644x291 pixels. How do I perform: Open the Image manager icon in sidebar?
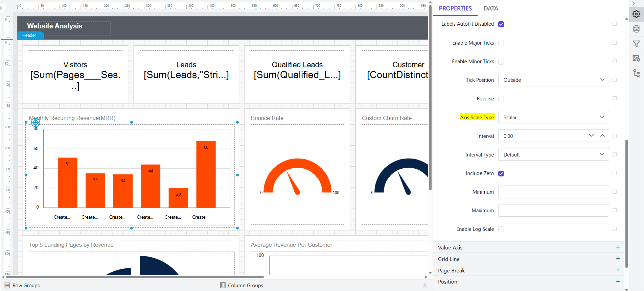pos(636,58)
